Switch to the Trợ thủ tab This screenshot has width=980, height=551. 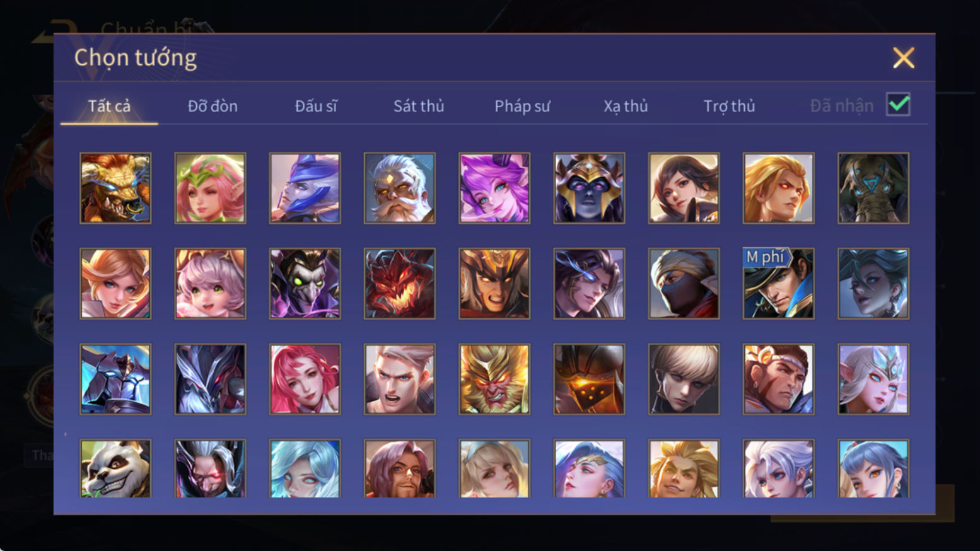[729, 106]
